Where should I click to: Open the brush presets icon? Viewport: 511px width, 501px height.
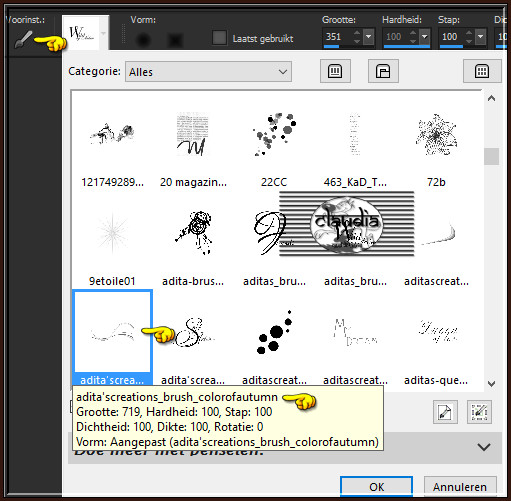(24, 39)
